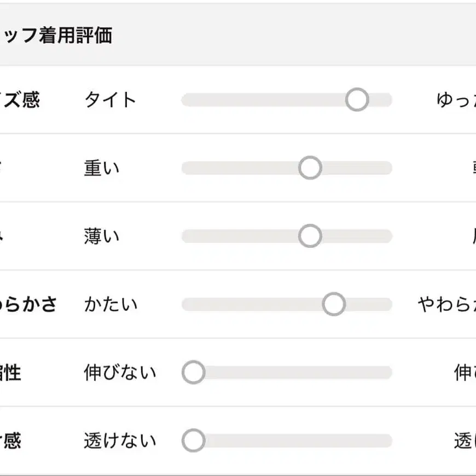Click the slider handle beside 薄い

pyautogui.click(x=310, y=236)
